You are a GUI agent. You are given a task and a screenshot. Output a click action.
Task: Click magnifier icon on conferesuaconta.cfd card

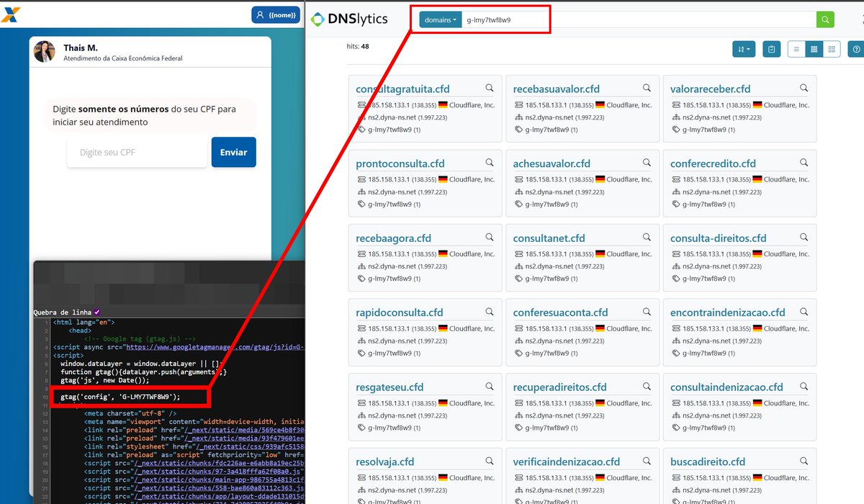coord(647,312)
